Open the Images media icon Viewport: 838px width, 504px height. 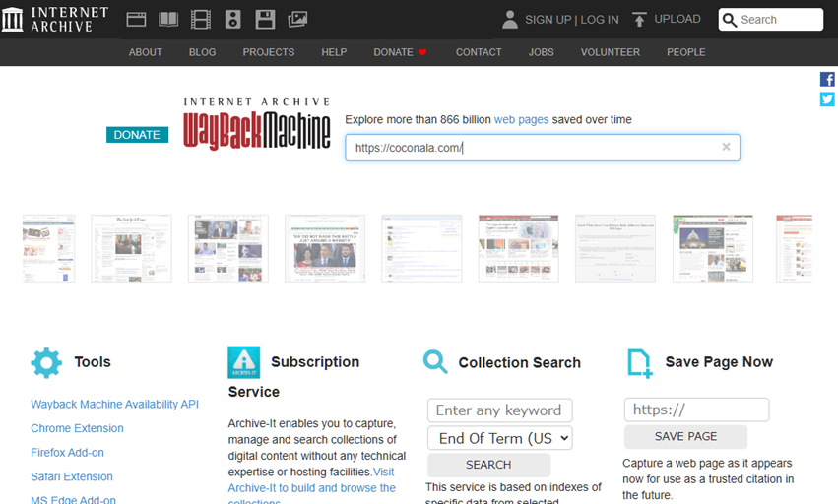[x=297, y=20]
